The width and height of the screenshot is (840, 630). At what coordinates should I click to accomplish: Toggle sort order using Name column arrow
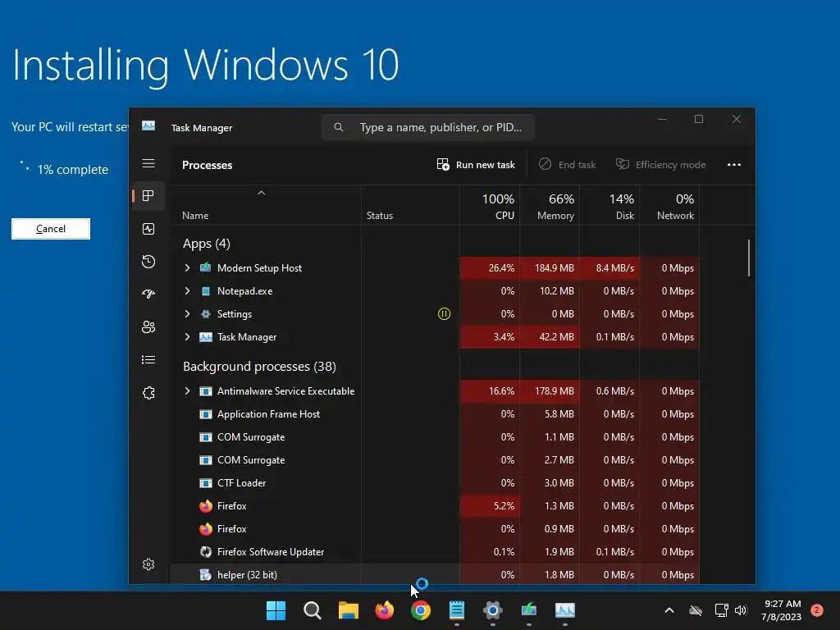click(262, 194)
